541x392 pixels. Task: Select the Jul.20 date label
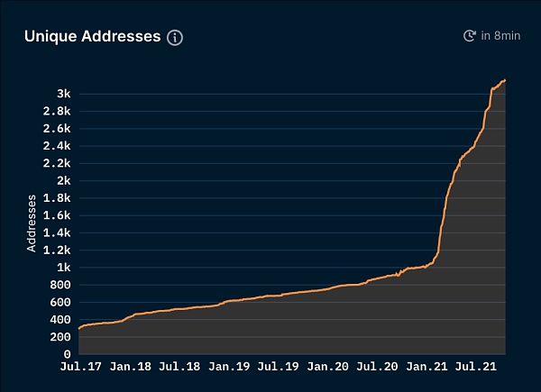click(377, 367)
